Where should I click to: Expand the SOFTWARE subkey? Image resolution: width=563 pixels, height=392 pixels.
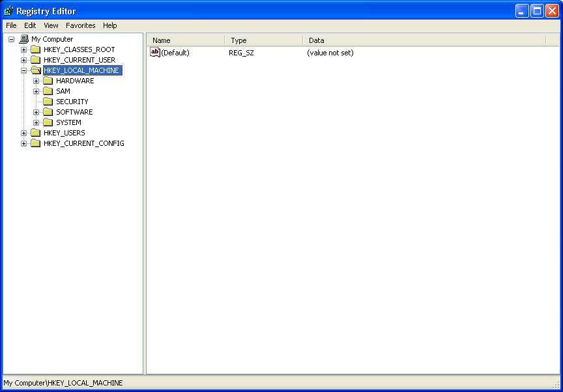[x=36, y=112]
